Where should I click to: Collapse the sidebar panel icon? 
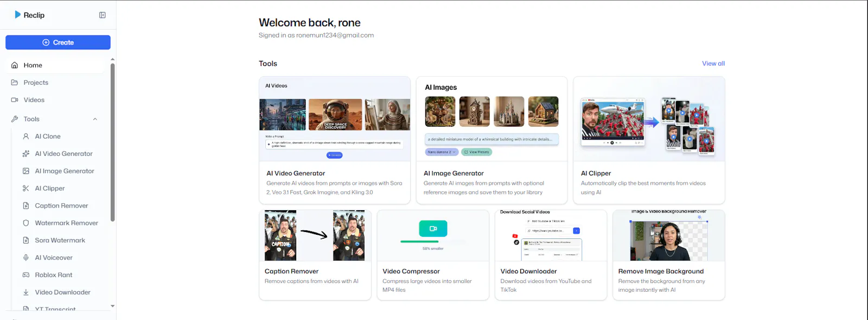pyautogui.click(x=103, y=15)
